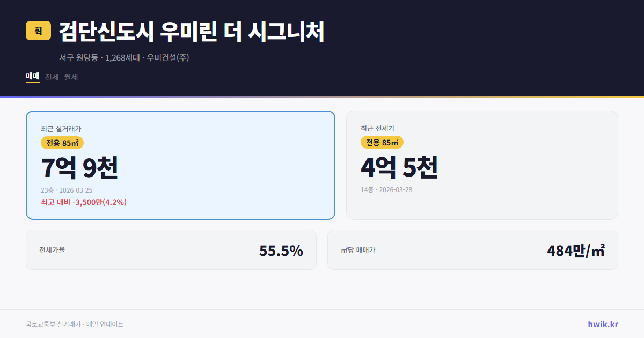
Task: Open the 전세가율 metric card
Action: (x=171, y=249)
